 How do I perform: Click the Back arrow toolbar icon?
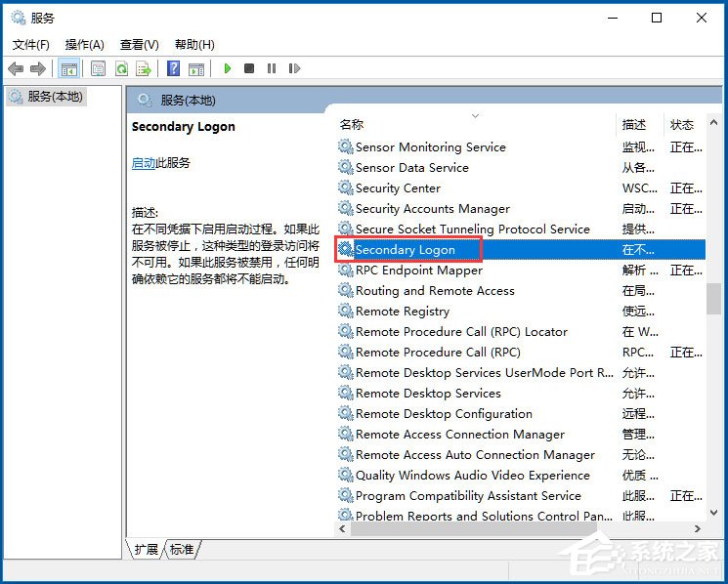[x=16, y=68]
